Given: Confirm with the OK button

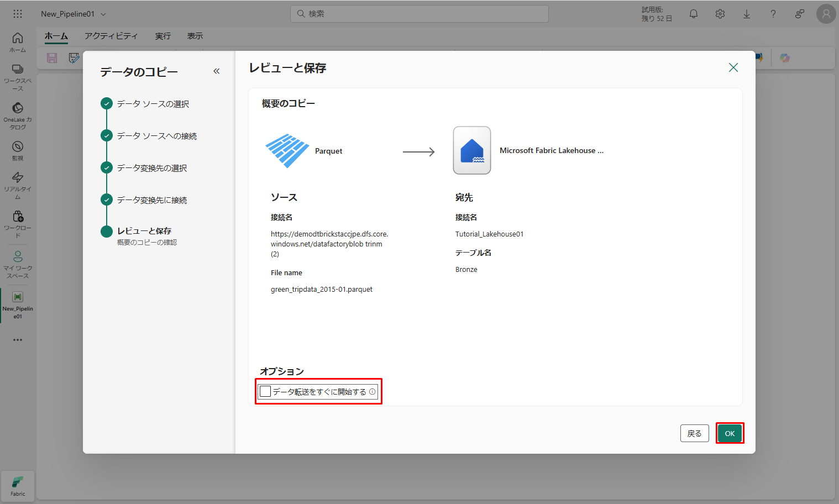Looking at the screenshot, I should coord(730,433).
